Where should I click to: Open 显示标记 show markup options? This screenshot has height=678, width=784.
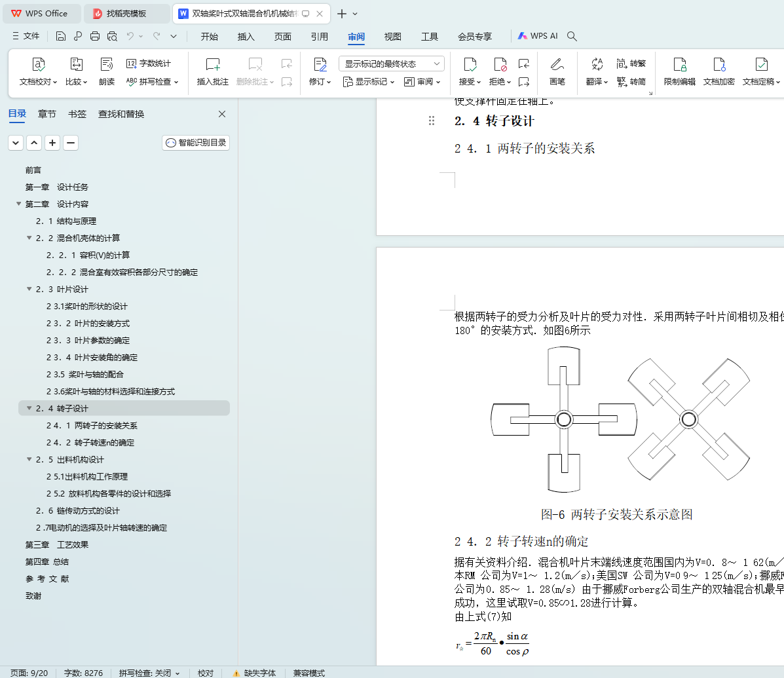tap(369, 81)
